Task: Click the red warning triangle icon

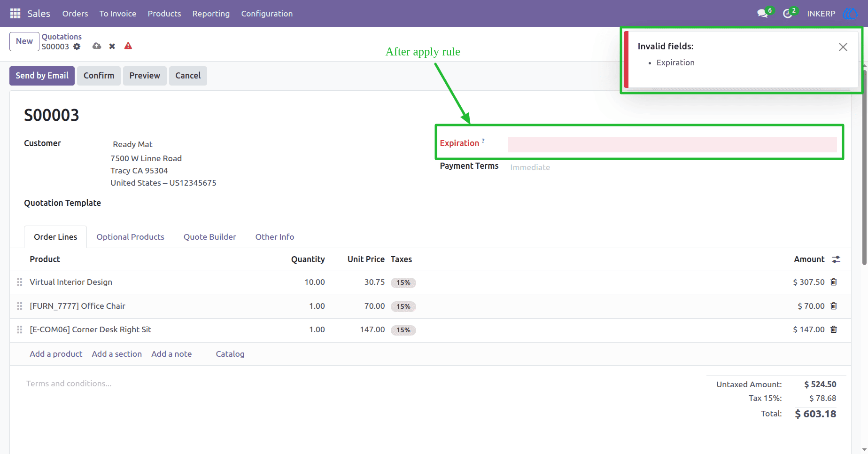Action: point(128,46)
